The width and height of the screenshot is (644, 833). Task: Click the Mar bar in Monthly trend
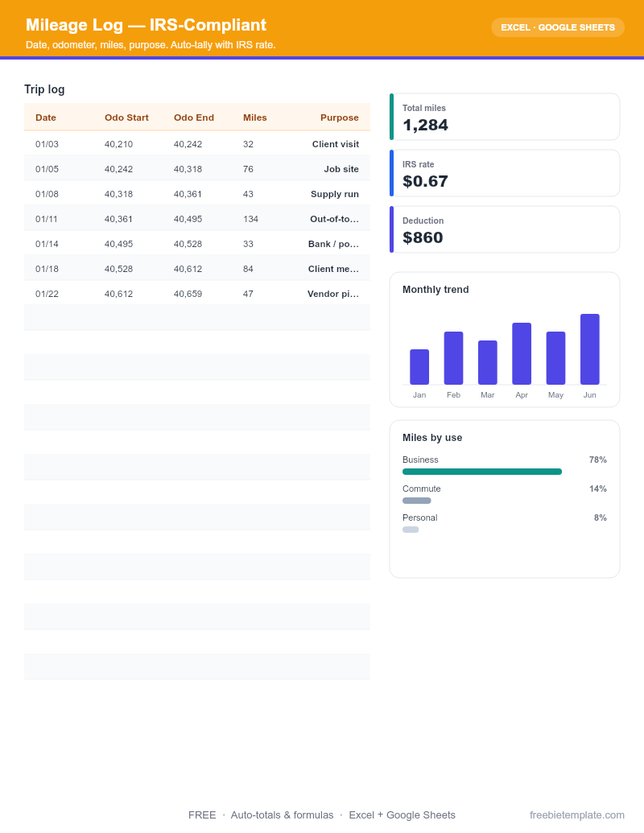pos(487,362)
